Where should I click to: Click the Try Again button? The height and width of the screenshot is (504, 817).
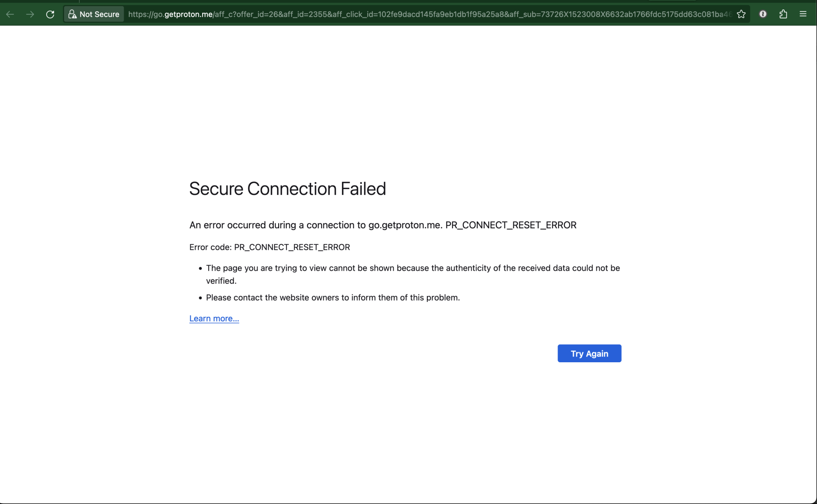589,353
